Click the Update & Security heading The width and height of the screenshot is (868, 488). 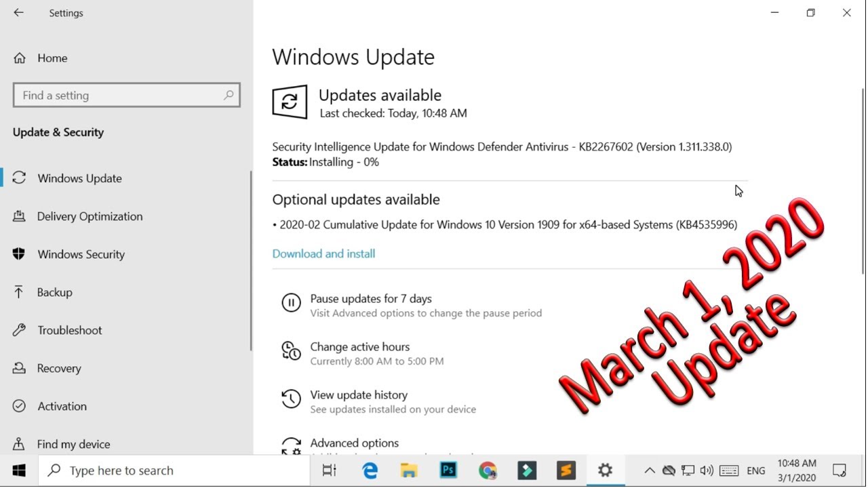click(58, 132)
